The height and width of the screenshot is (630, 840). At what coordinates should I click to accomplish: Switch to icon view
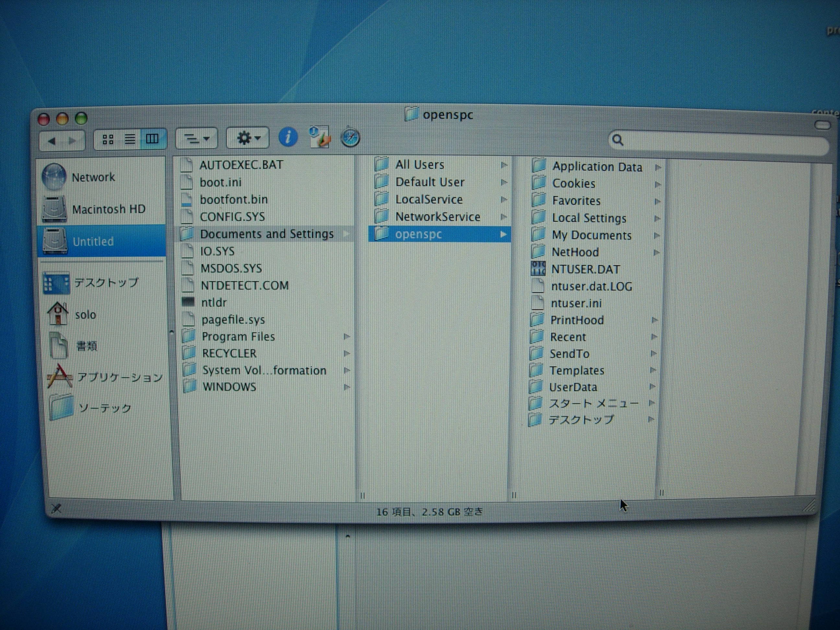(x=108, y=139)
